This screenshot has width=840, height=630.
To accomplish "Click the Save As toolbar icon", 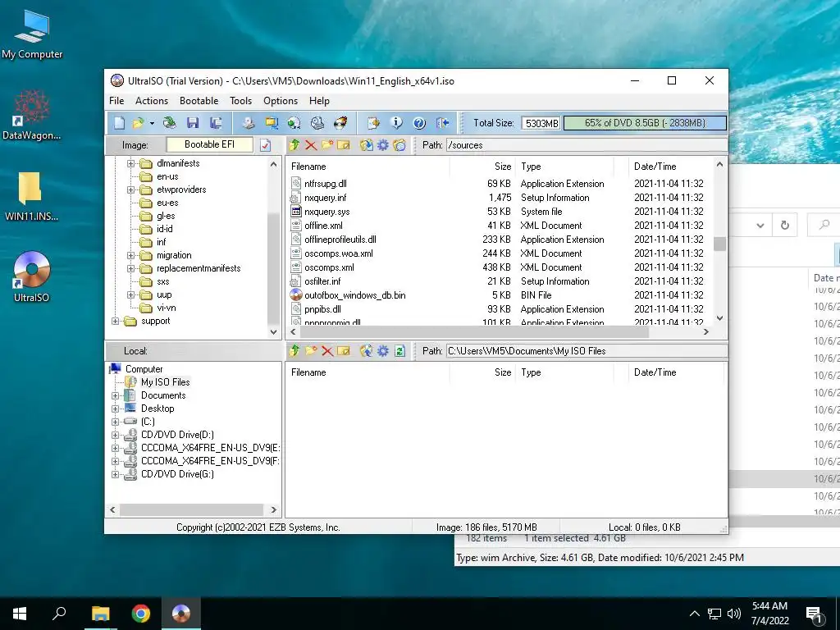I will pos(216,123).
